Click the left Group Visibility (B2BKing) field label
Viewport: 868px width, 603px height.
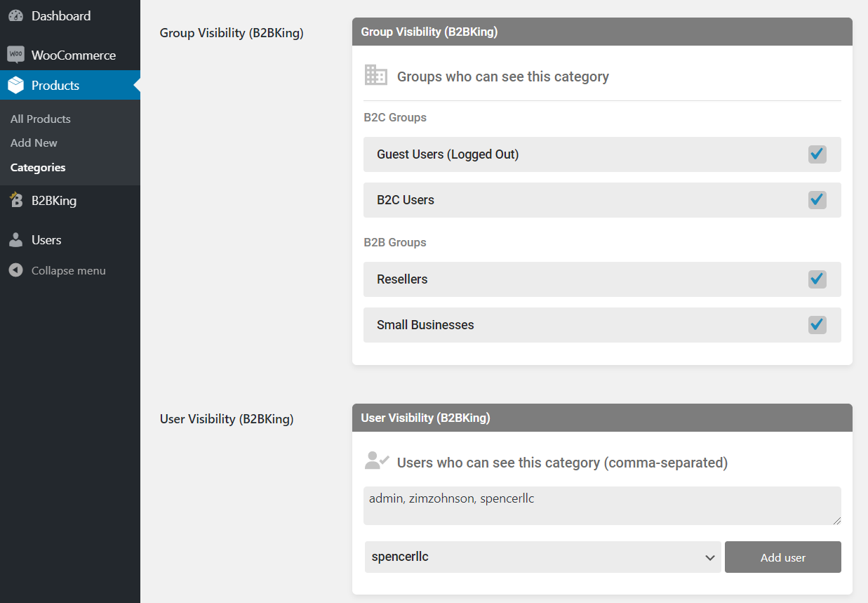(x=232, y=33)
